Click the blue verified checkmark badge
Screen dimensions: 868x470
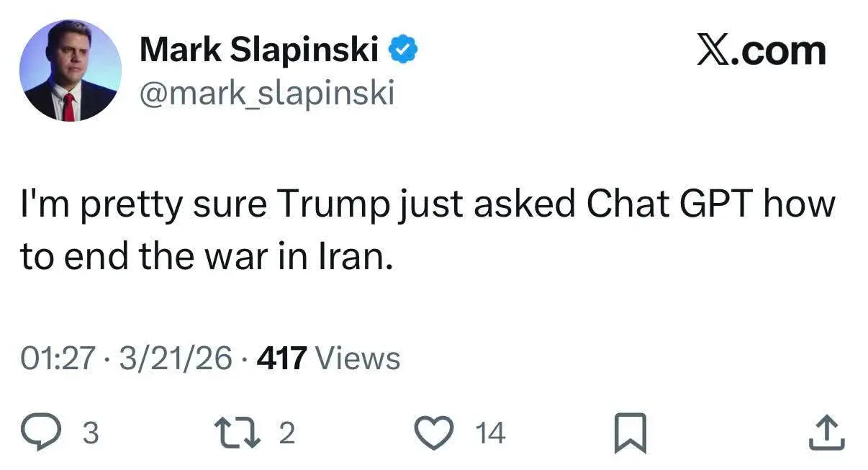(x=404, y=50)
